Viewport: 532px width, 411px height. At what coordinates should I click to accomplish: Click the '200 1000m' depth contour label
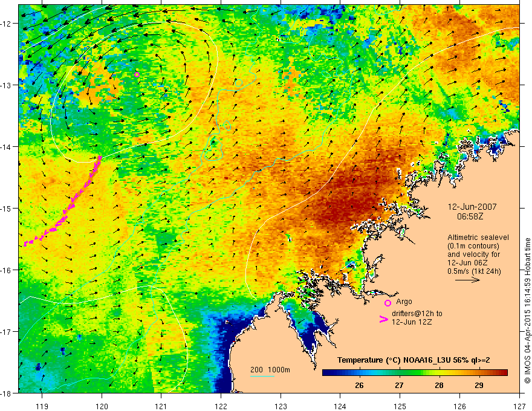[270, 370]
